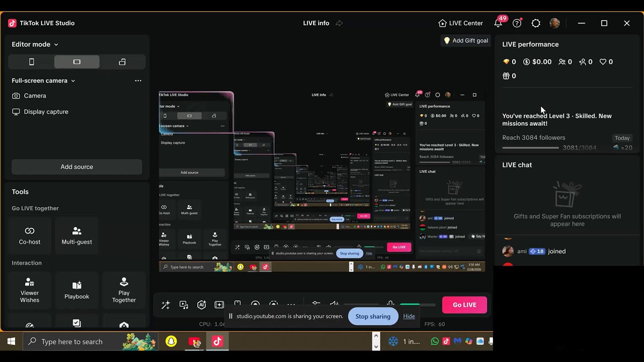Expand the Full-screen camera dropdown

pyautogui.click(x=43, y=80)
